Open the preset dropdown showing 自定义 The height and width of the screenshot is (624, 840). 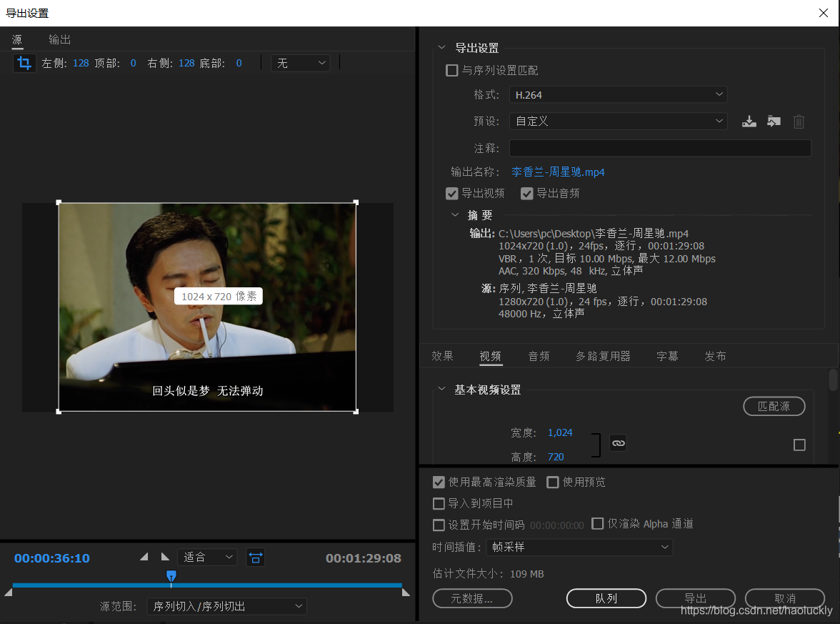click(618, 122)
